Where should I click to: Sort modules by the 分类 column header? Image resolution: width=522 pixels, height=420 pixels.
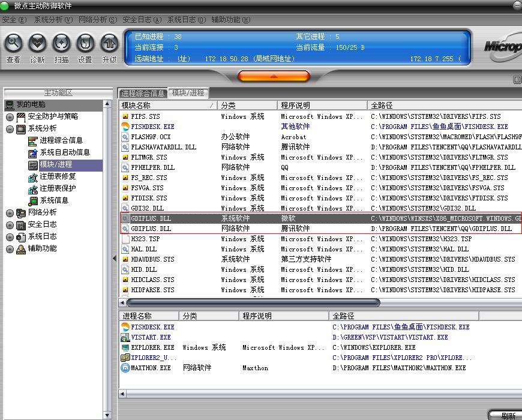(247, 106)
